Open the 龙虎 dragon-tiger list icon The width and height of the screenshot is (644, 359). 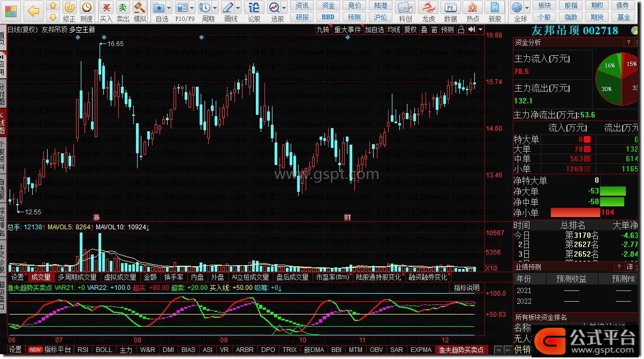[x=428, y=8]
